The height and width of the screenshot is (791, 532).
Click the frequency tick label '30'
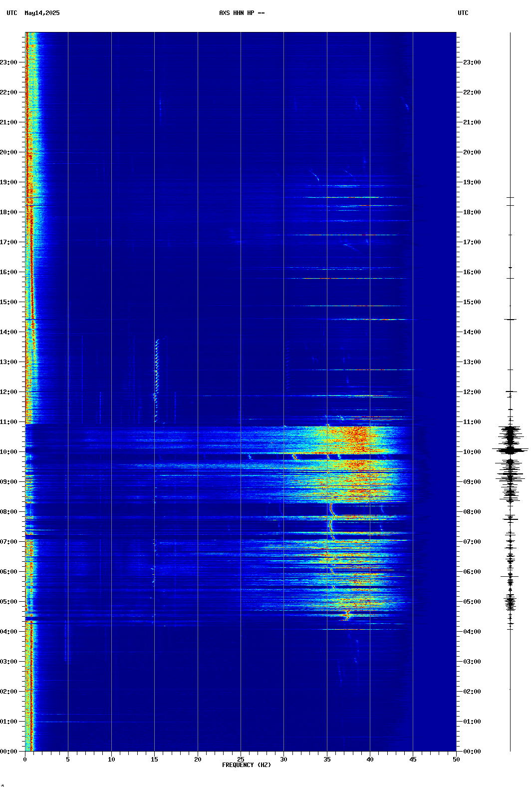pos(283,760)
